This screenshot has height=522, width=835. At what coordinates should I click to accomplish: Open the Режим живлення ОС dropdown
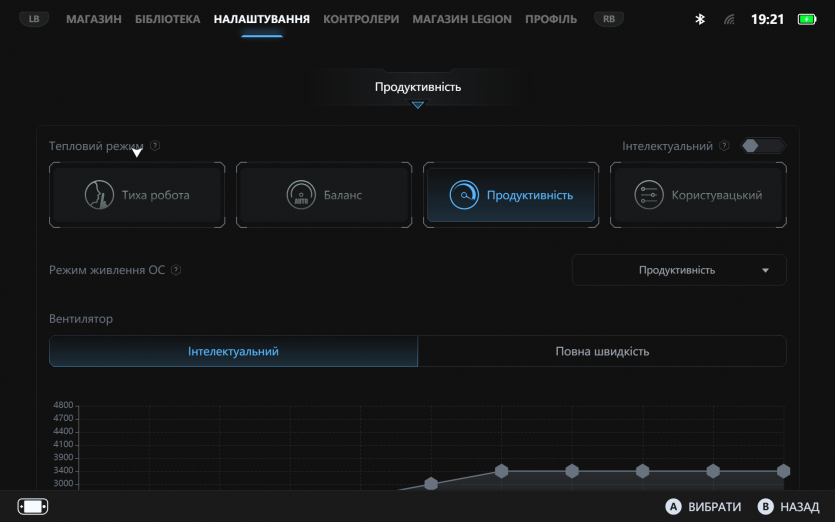679,270
